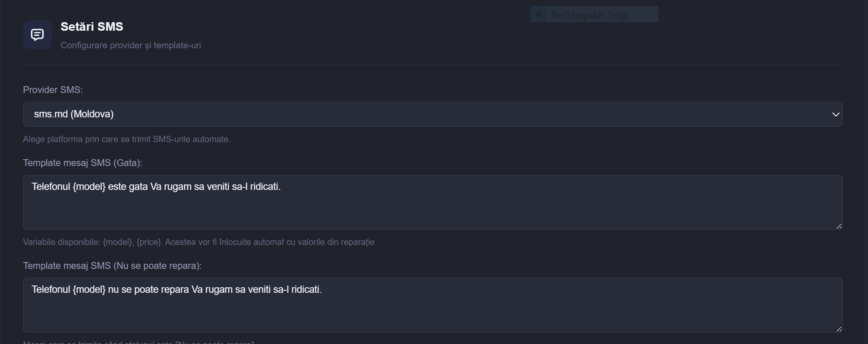Image resolution: width=868 pixels, height=344 pixels.
Task: Place cursor on {model} in Gata template
Action: click(x=89, y=187)
